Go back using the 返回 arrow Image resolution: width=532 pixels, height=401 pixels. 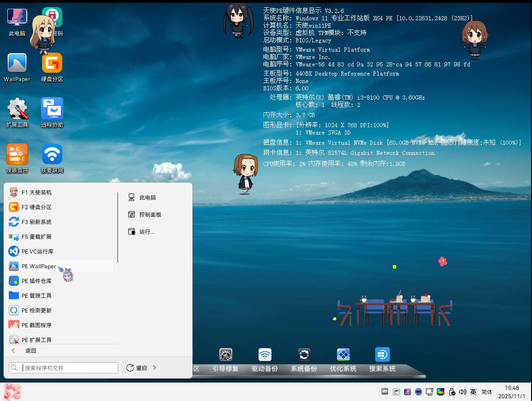pyautogui.click(x=13, y=351)
